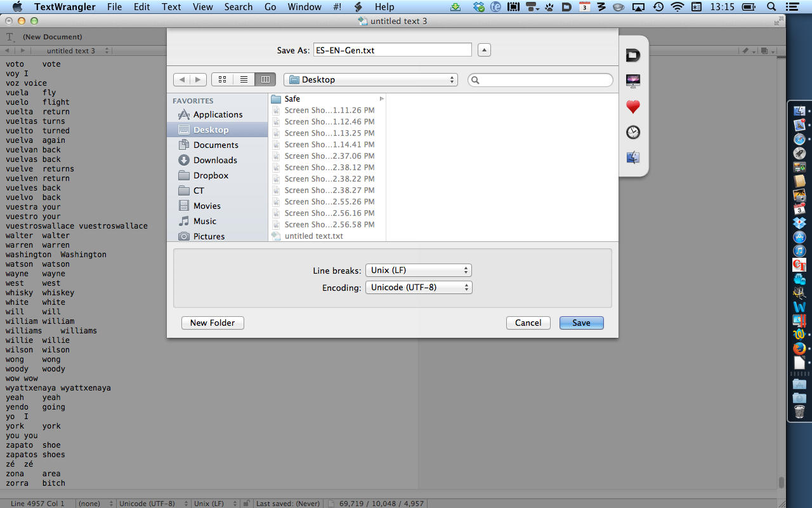Click the red heart favorites icon
812x508 pixels.
click(x=632, y=107)
